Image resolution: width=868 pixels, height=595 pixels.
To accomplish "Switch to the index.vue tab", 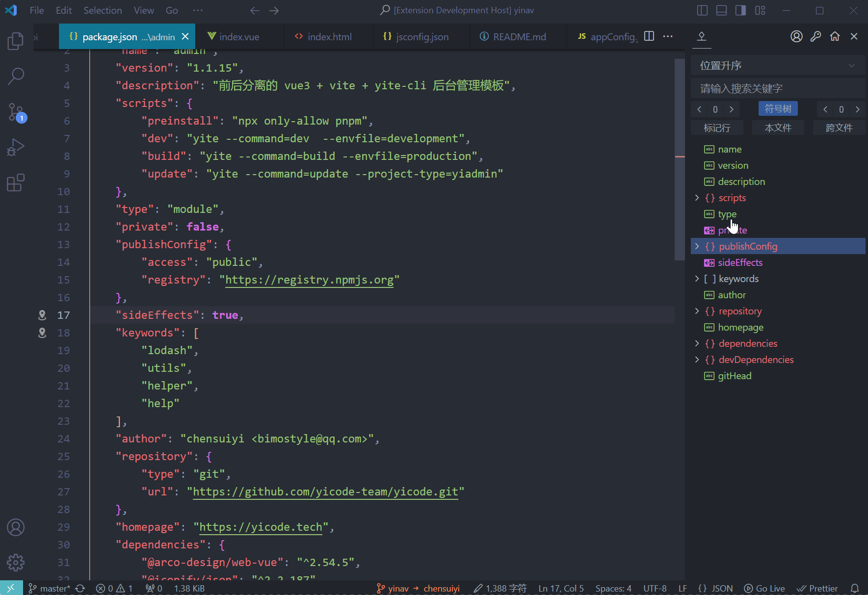I will (239, 37).
